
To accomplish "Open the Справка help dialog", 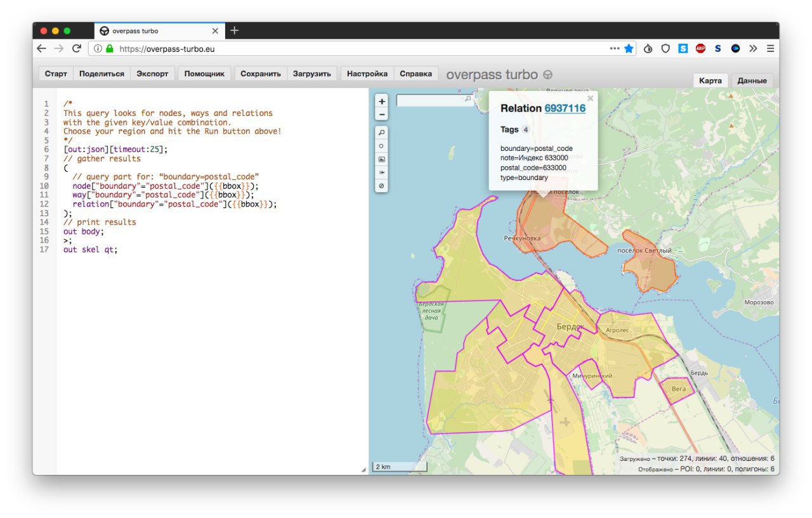I will 416,74.
